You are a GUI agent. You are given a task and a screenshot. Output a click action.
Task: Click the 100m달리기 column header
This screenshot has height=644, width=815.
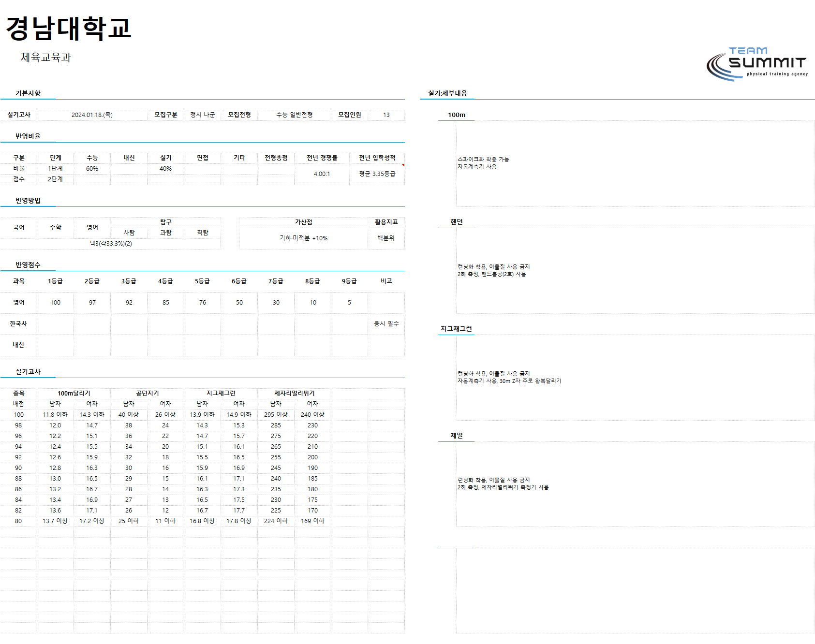point(74,394)
